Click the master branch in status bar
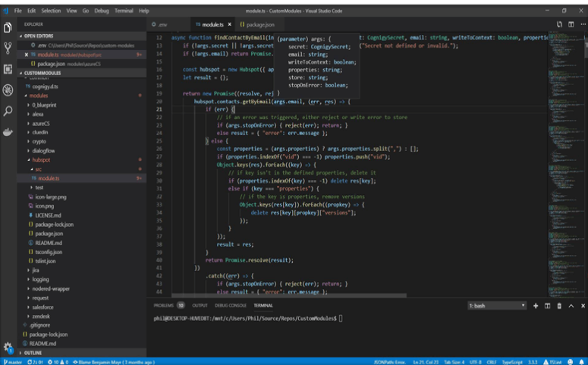The image size is (588, 365). 14,362
